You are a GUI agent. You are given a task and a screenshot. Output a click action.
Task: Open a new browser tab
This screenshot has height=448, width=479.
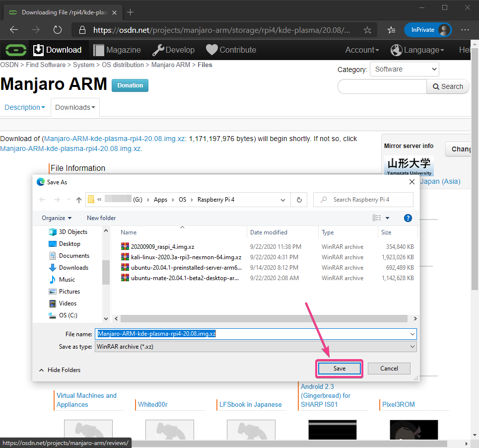pyautogui.click(x=131, y=12)
